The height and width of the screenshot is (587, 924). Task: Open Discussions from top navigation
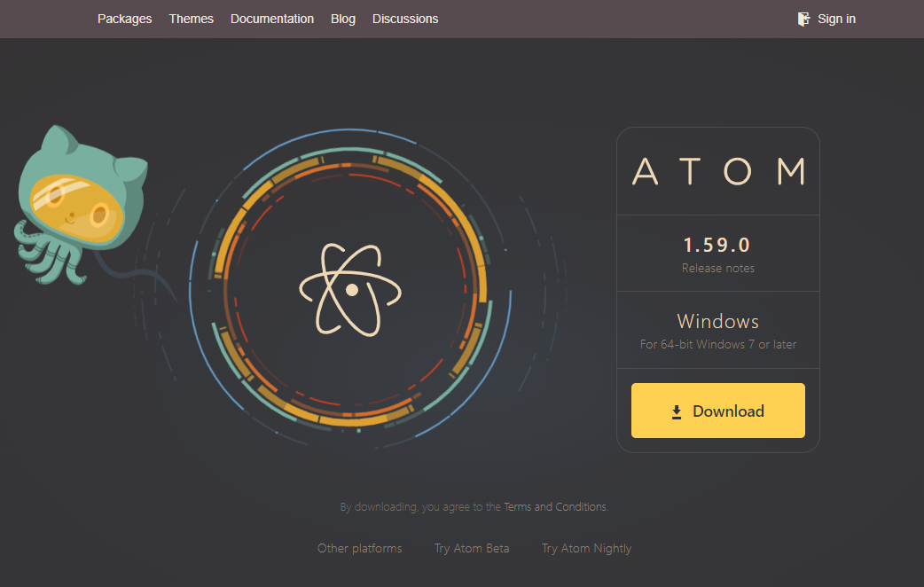[x=405, y=19]
